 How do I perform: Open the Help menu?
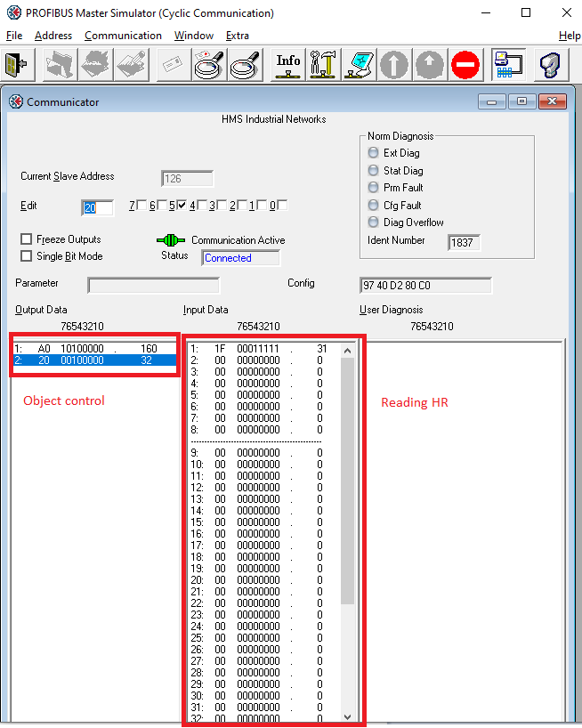click(x=570, y=36)
